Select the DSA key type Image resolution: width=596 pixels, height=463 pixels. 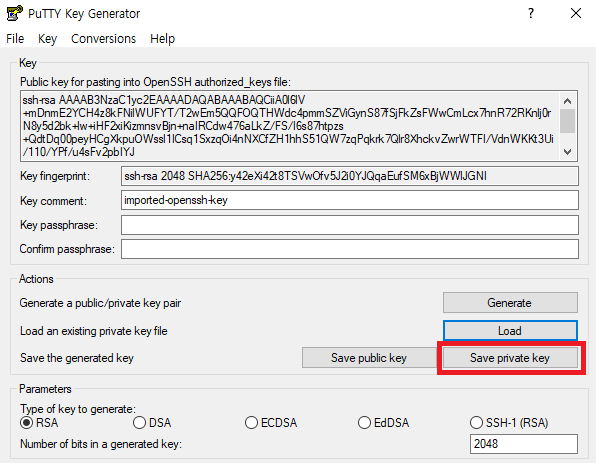(x=152, y=423)
